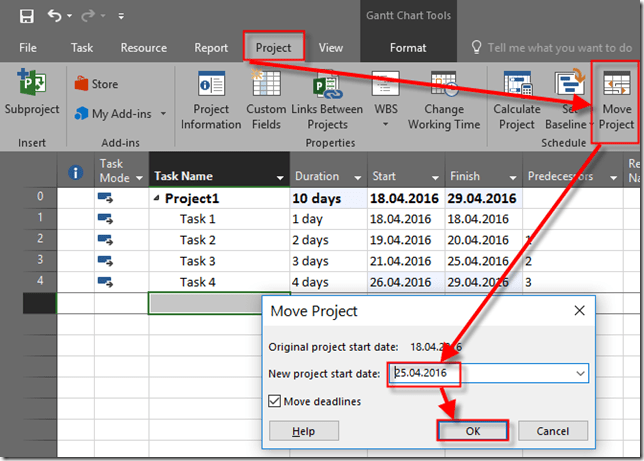Viewport: 644px width, 461px height.
Task: Click the Move Project ribbon button
Action: point(616,100)
